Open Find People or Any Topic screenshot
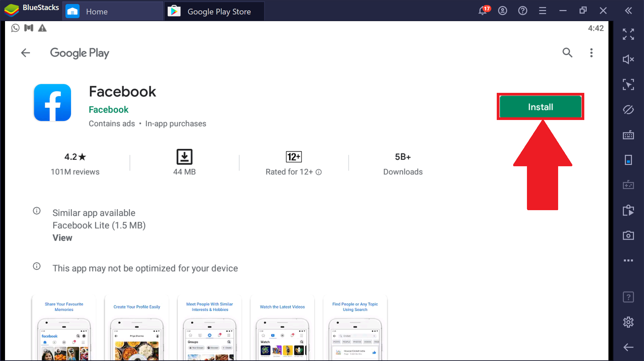This screenshot has width=644, height=361. pos(355,328)
